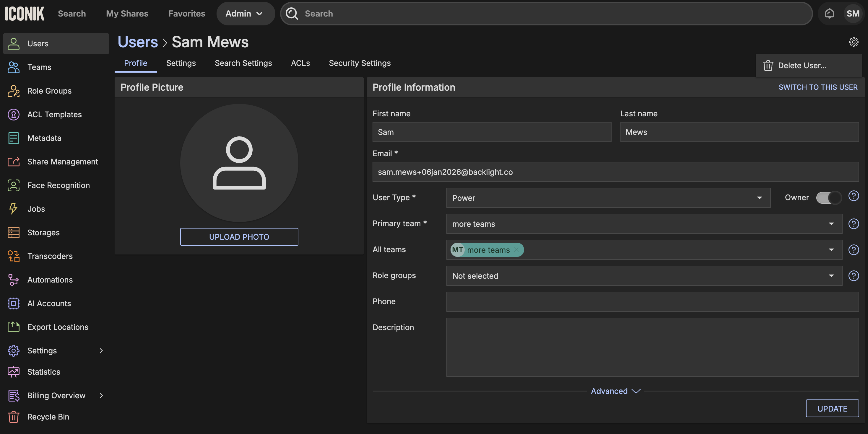Viewport: 868px width, 434px height.
Task: Open the User Type dropdown
Action: 608,198
